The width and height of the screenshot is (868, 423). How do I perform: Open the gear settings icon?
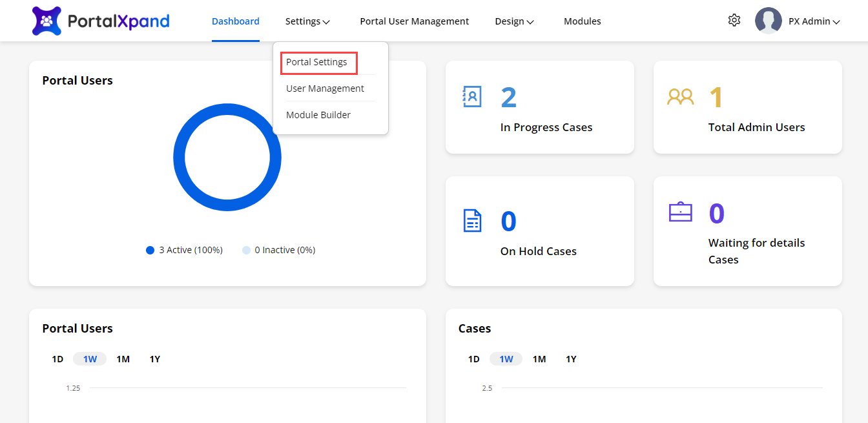(x=734, y=21)
